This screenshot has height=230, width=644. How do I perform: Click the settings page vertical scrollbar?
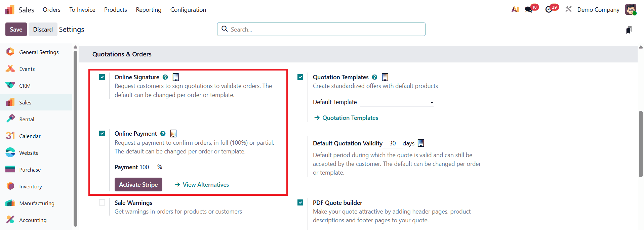[641, 144]
